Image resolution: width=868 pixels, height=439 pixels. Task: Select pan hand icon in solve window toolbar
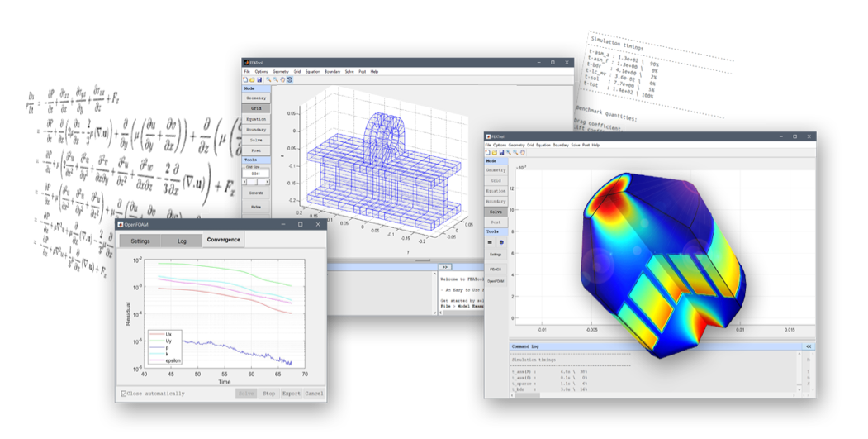click(x=523, y=152)
